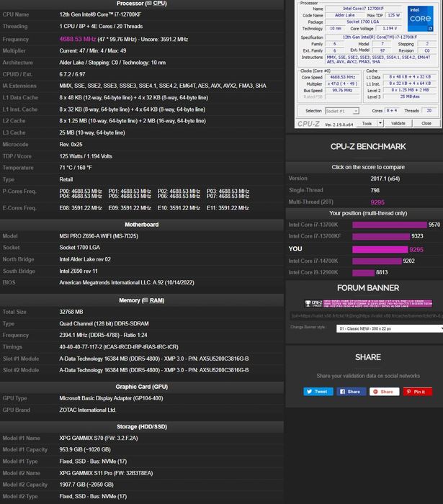Click the forum banner trophy icon

point(308,303)
